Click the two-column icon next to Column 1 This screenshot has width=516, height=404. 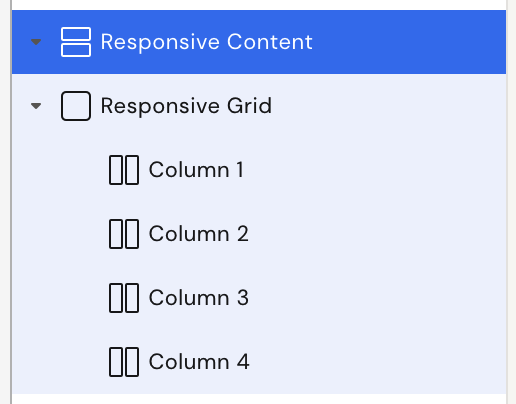pyautogui.click(x=124, y=170)
